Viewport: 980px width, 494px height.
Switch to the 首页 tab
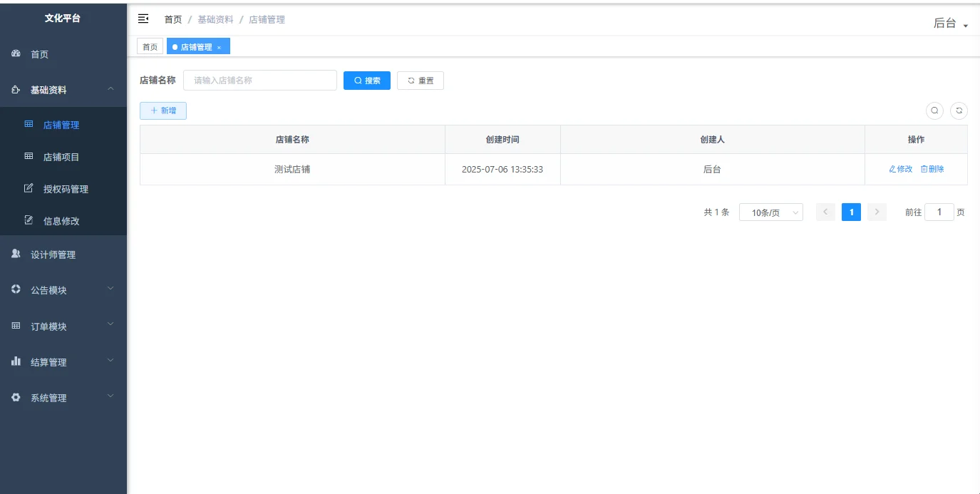click(x=150, y=46)
